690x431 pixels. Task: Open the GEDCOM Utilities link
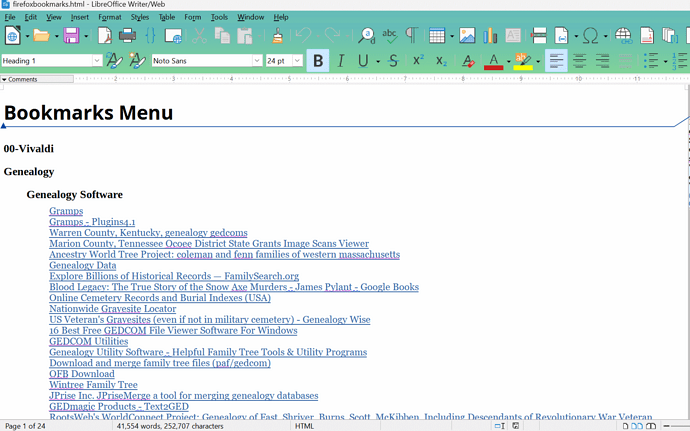[x=89, y=341]
